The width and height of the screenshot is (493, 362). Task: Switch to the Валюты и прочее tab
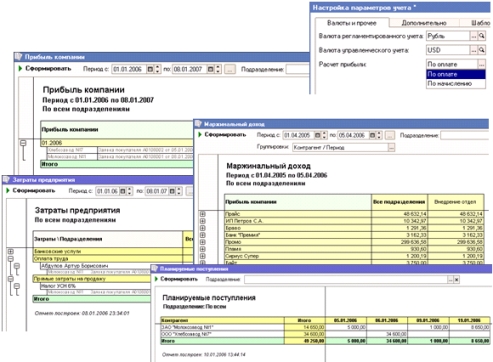click(x=352, y=23)
